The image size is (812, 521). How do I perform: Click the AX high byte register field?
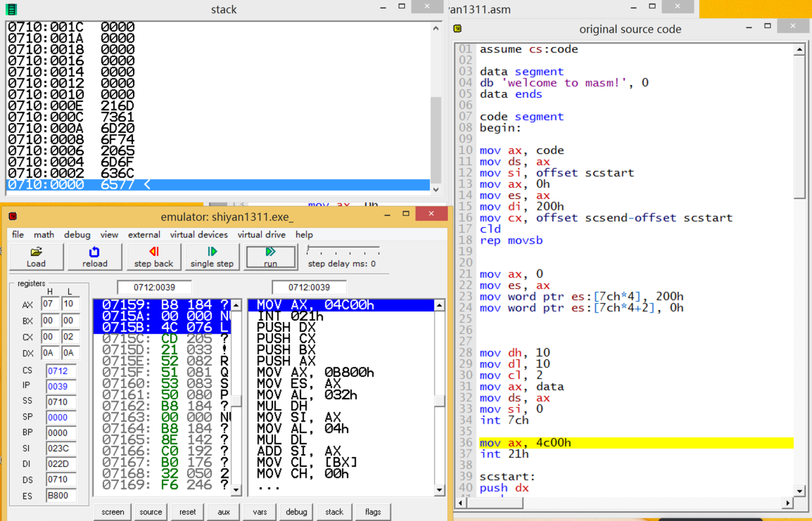50,304
